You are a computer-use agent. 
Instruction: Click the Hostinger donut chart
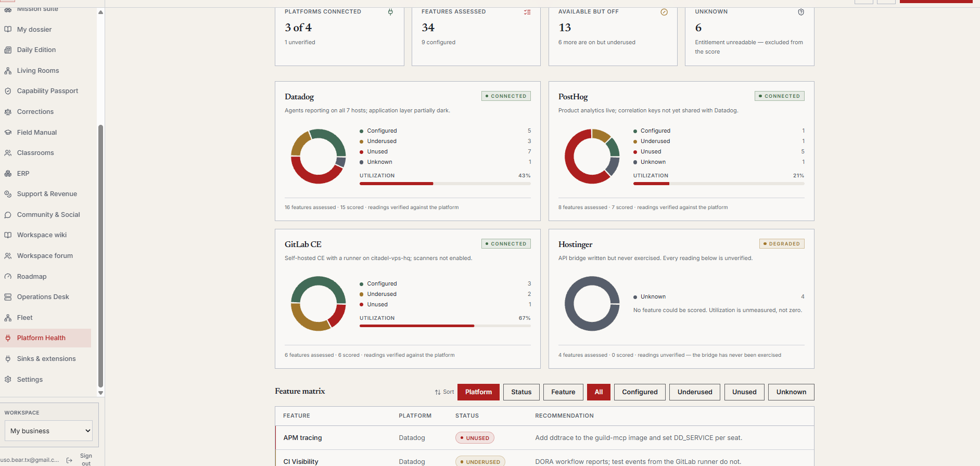[x=592, y=304]
